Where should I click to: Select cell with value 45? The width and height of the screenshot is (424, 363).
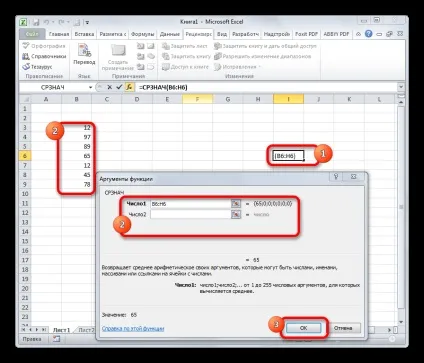click(x=76, y=175)
